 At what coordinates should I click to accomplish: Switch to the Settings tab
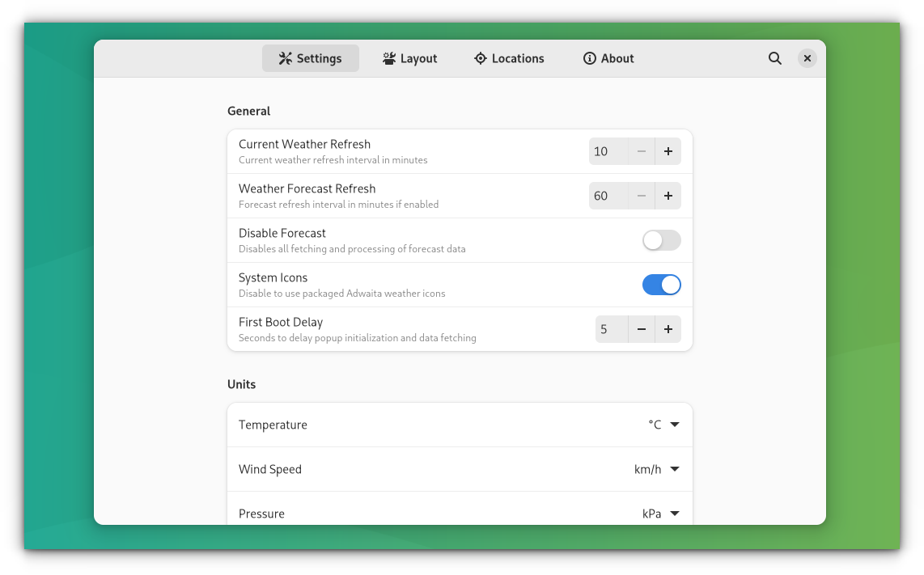coord(311,58)
